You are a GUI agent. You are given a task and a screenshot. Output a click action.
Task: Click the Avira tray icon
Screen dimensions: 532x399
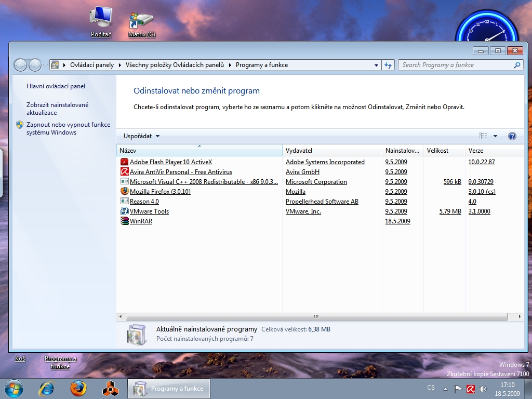(470, 389)
